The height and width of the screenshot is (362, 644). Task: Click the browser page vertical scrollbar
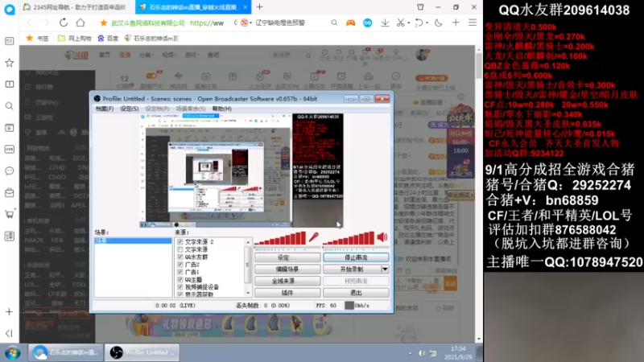[479, 66]
